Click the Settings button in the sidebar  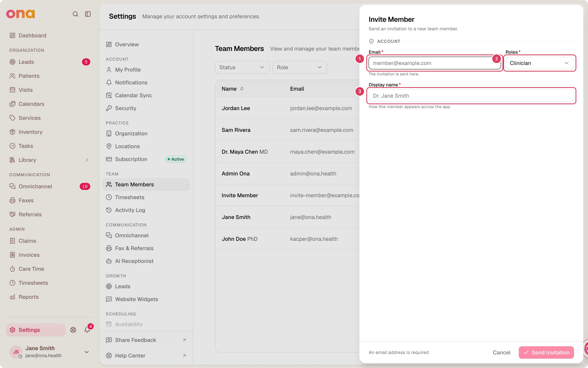tap(36, 330)
